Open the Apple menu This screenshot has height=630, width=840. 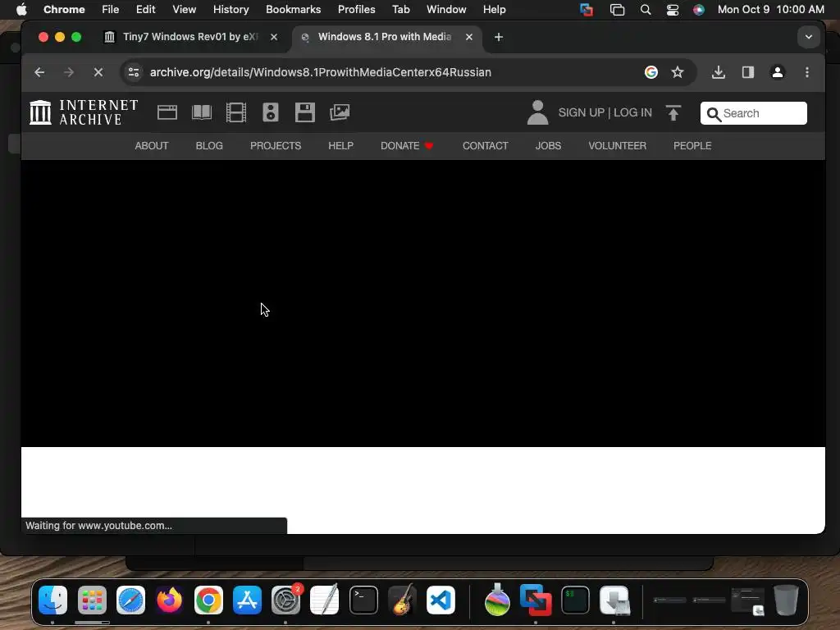click(x=21, y=9)
